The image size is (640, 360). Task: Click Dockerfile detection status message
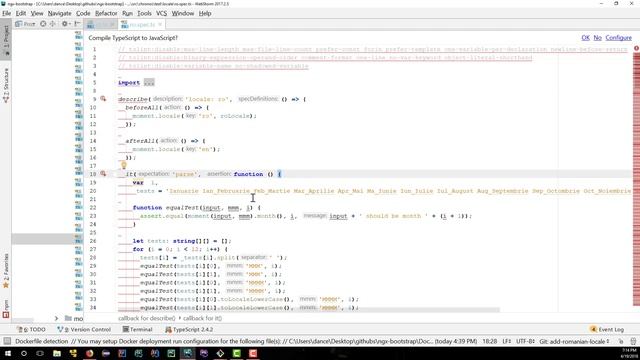pos(246,341)
